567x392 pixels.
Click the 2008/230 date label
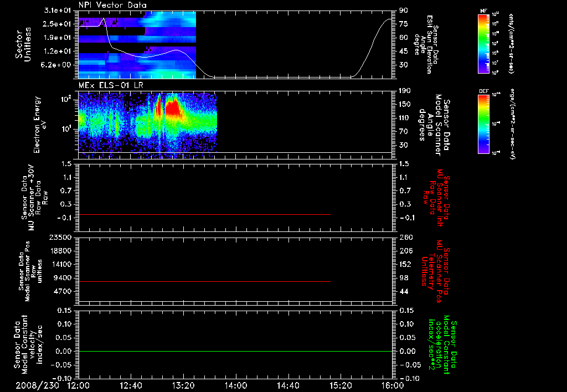pos(37,385)
